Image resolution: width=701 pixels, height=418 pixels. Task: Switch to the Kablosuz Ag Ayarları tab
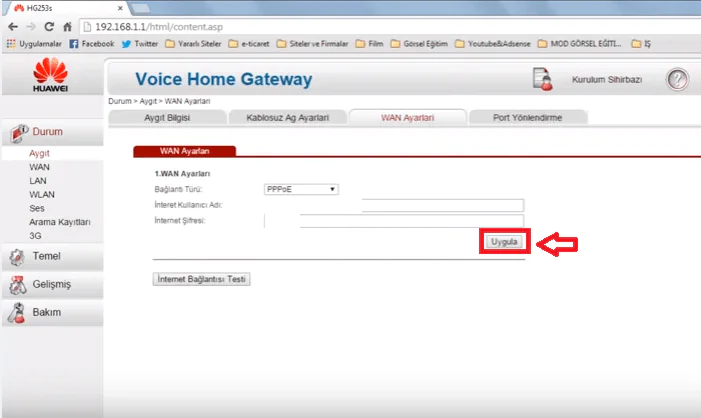pyautogui.click(x=288, y=118)
